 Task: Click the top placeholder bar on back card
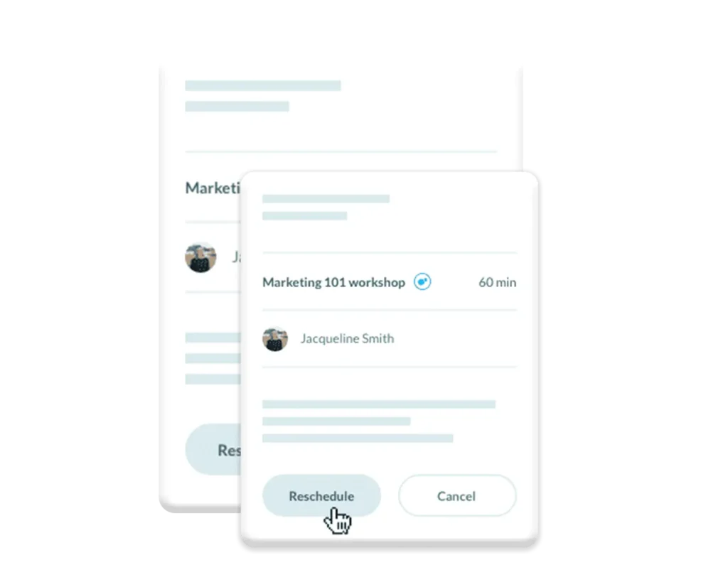263,85
